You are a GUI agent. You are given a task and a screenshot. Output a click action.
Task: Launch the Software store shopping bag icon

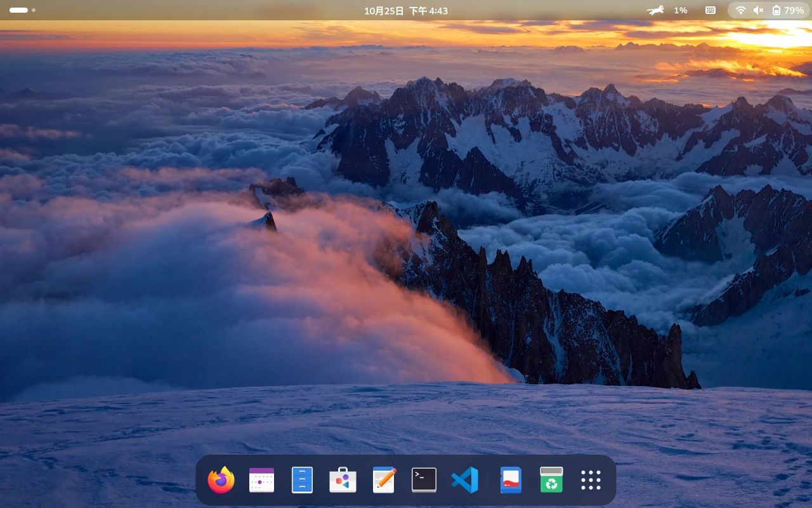pyautogui.click(x=343, y=480)
